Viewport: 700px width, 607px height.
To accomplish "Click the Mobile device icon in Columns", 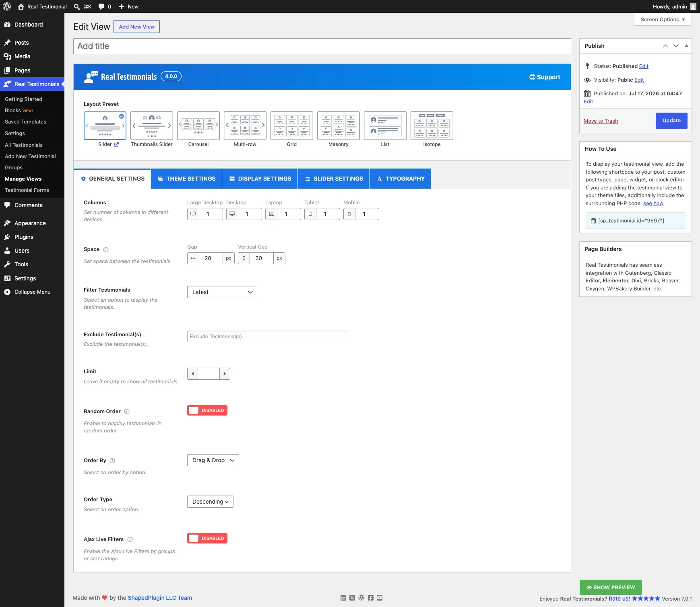I will click(x=349, y=214).
